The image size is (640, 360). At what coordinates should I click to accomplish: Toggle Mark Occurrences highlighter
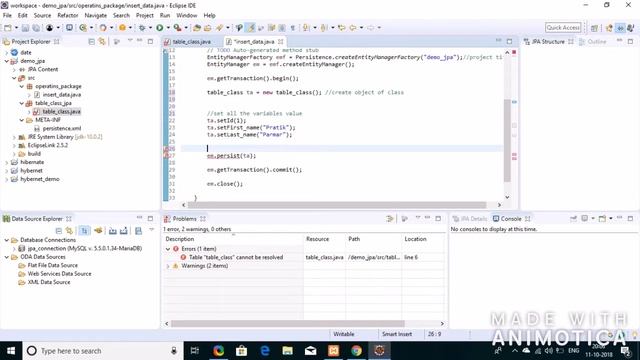(251, 28)
